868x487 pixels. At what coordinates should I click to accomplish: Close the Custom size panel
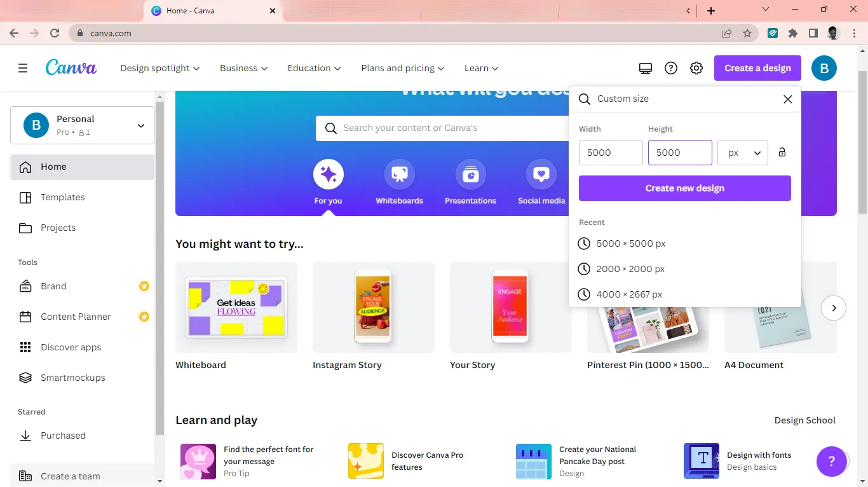pyautogui.click(x=788, y=99)
